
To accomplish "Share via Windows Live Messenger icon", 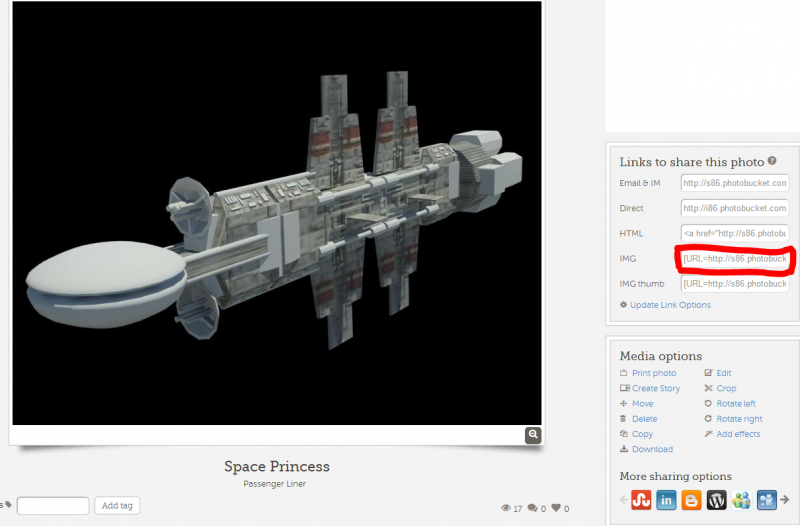I will coord(741,499).
